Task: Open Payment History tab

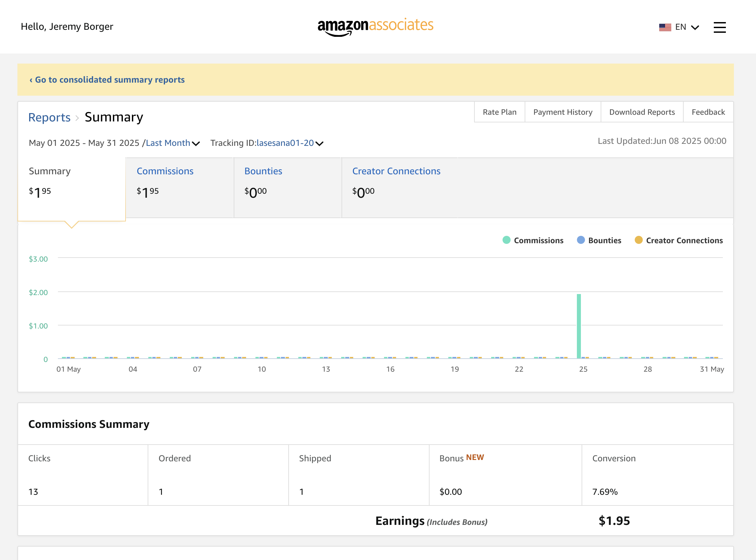Action: 562,112
